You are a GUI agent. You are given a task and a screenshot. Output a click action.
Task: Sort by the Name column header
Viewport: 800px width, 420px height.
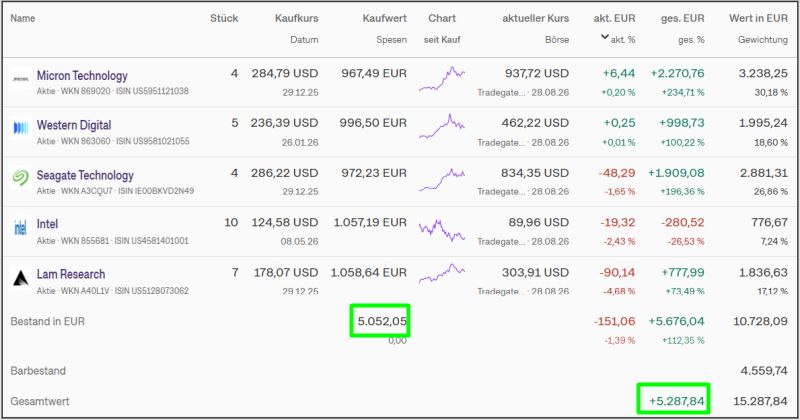23,18
